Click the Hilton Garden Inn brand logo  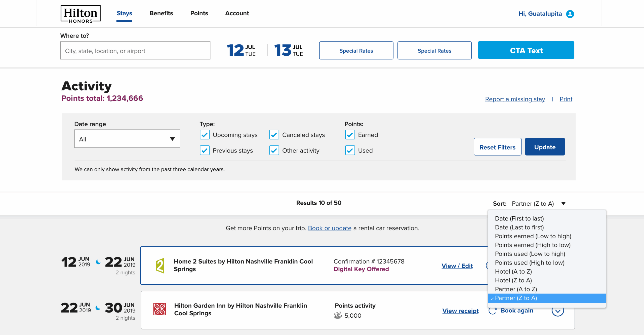pyautogui.click(x=159, y=309)
